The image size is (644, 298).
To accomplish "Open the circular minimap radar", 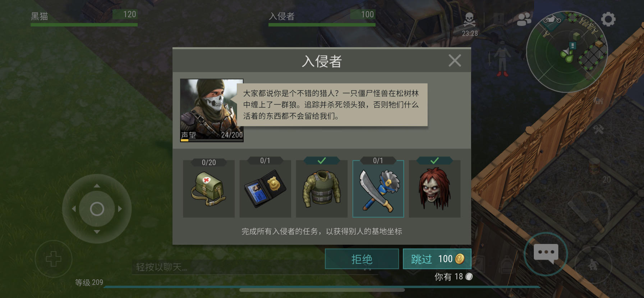I will pos(567,52).
